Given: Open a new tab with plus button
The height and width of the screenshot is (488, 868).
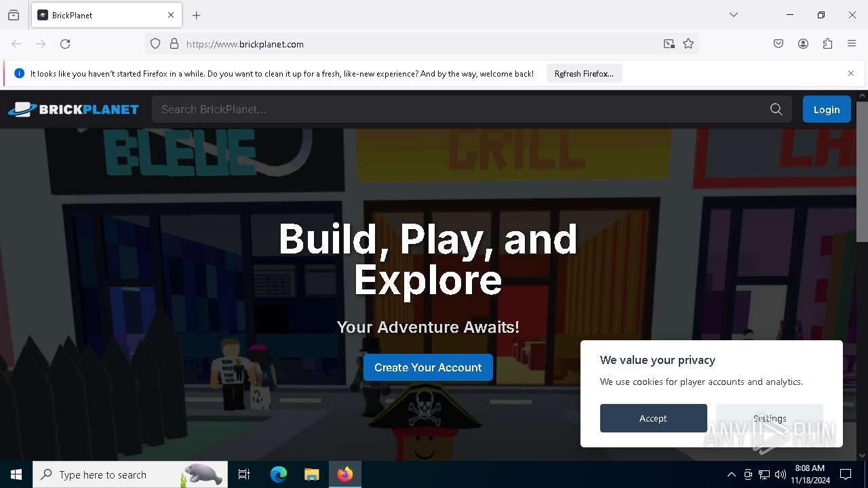Looking at the screenshot, I should coord(197,15).
